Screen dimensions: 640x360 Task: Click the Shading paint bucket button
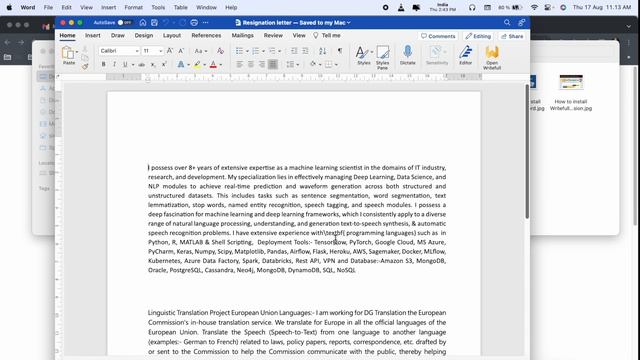313,64
